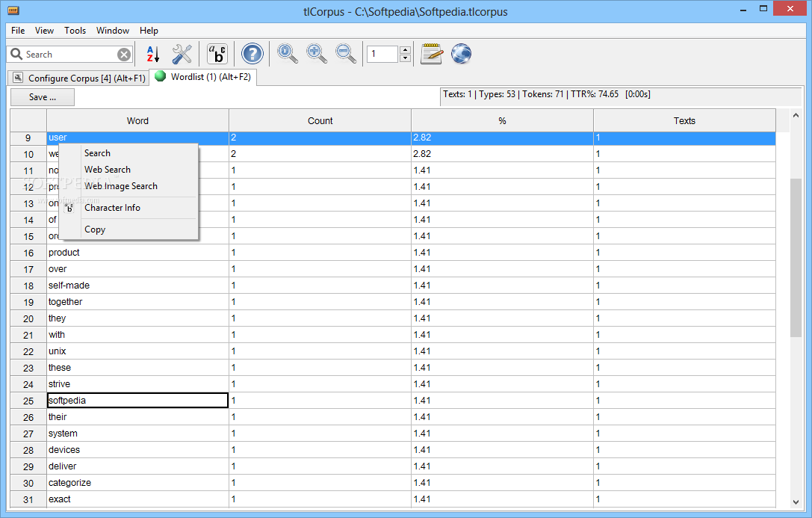This screenshot has width=812, height=518.
Task: Select the word 'self-made' cell
Action: tap(137, 286)
